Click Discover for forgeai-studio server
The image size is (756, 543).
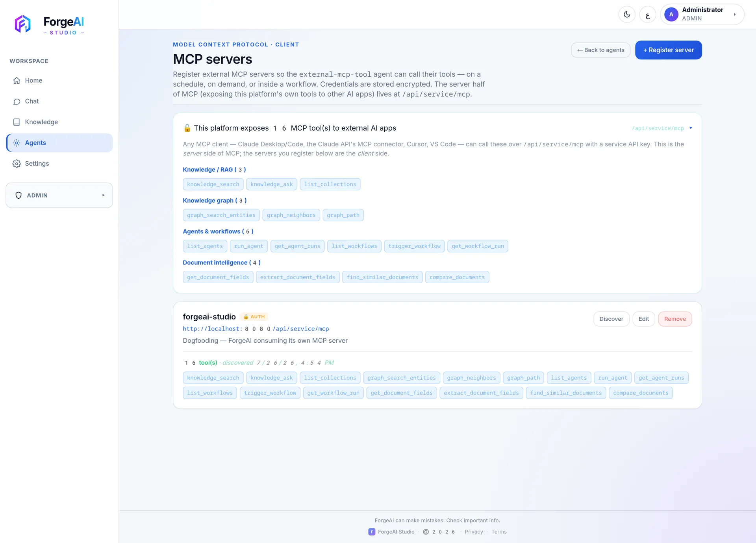[611, 319]
